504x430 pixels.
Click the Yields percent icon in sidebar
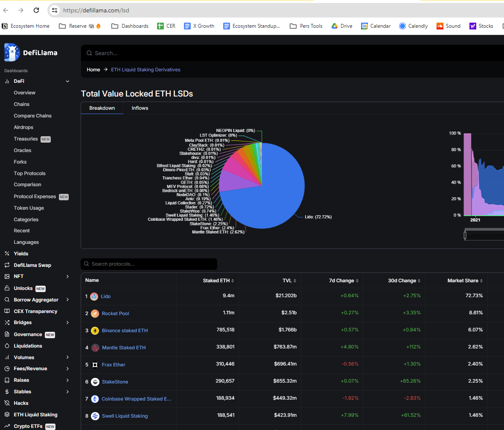pos(7,254)
